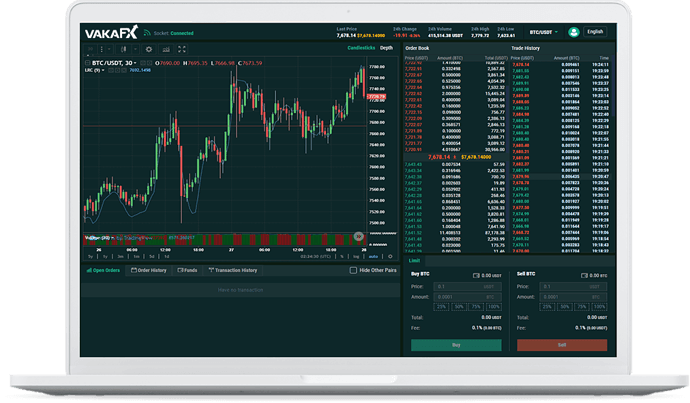Expand the BTC/USDT, 30 legend dropdown

[x=135, y=63]
